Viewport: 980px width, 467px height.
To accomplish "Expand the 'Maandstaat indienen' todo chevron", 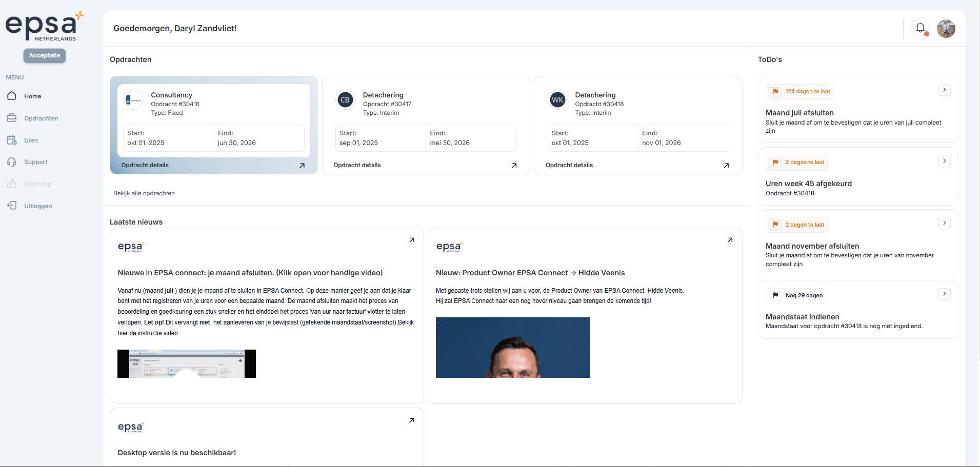I will pos(945,294).
